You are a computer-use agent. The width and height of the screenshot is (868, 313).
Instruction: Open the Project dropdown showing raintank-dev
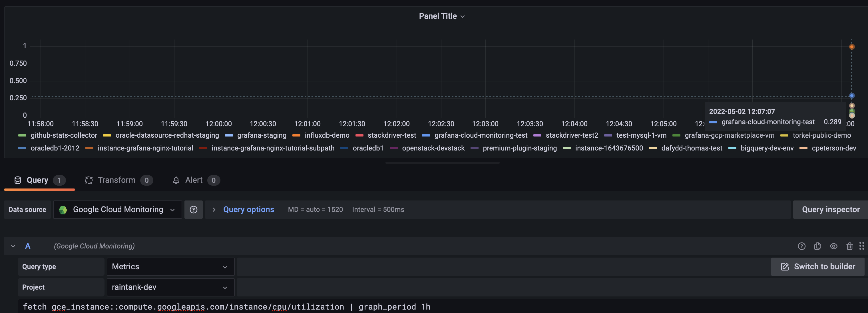[x=170, y=287]
